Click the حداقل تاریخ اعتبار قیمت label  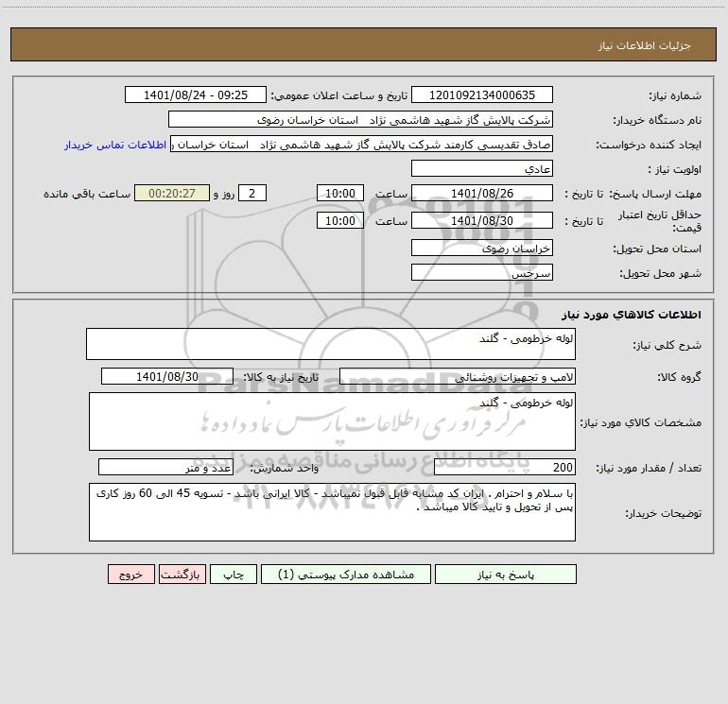click(659, 221)
